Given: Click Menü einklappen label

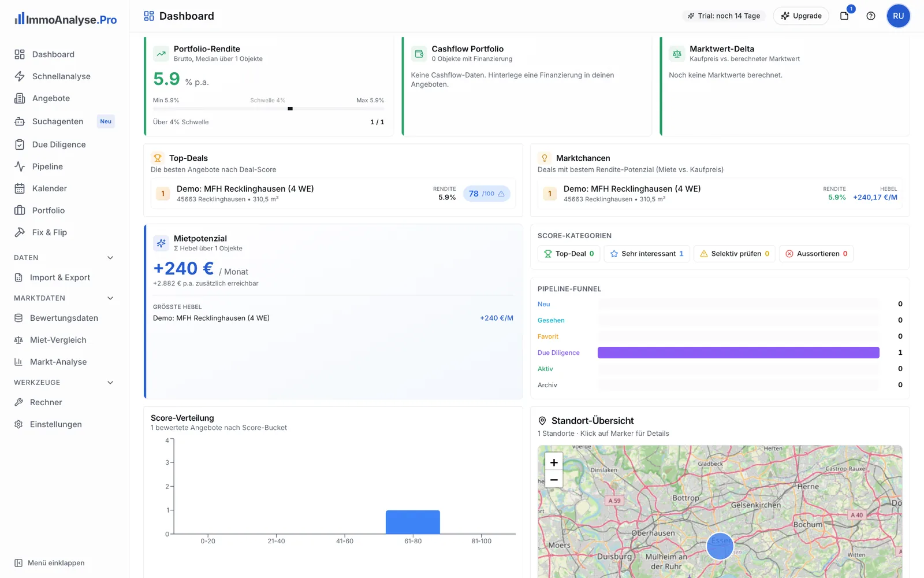Looking at the screenshot, I should coord(56,563).
